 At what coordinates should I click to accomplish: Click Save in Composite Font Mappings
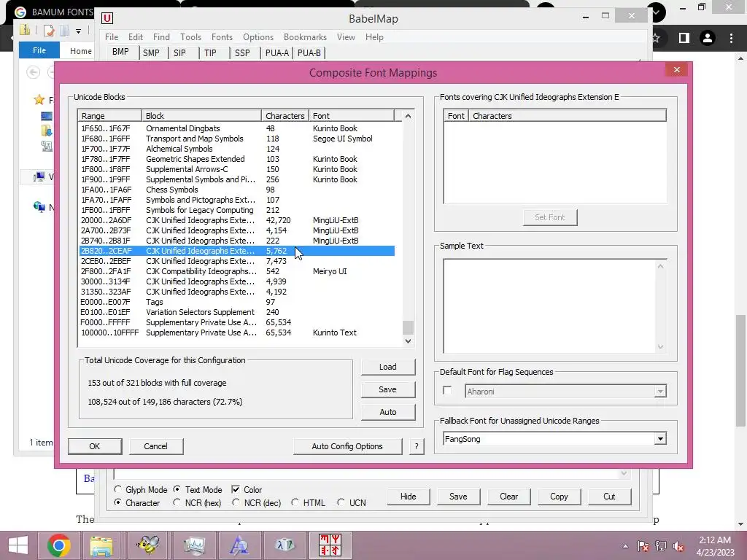click(388, 389)
